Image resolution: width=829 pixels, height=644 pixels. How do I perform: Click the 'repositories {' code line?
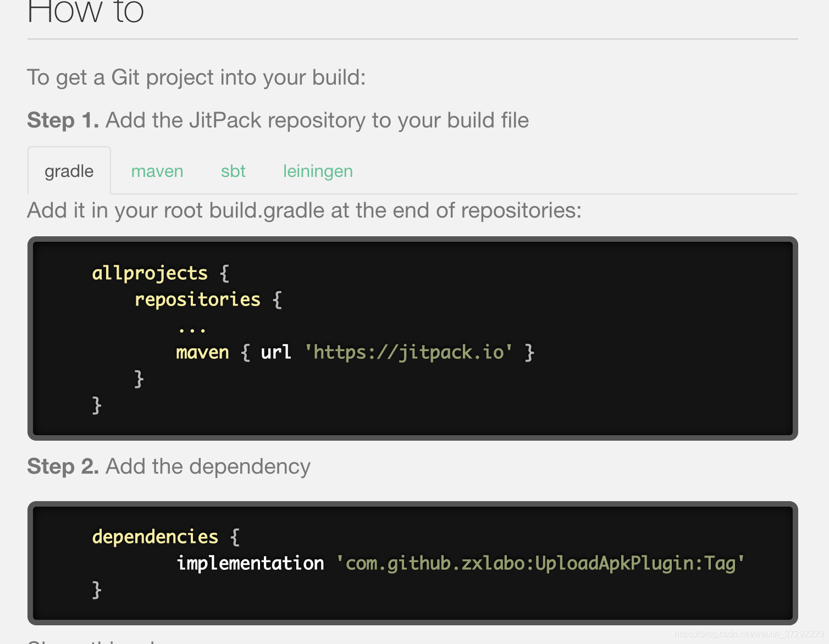tap(208, 299)
